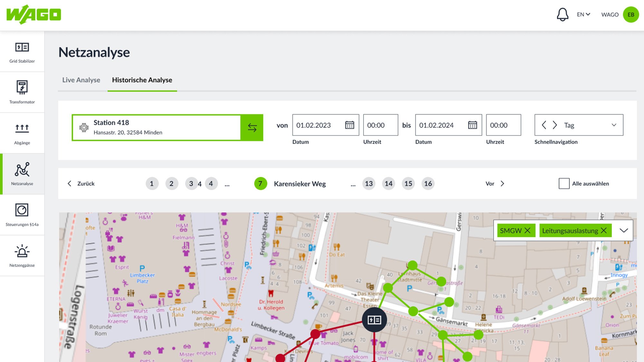Image resolution: width=644 pixels, height=362 pixels.
Task: Open the Tag Schnellnavigation dropdown
Action: click(x=614, y=125)
